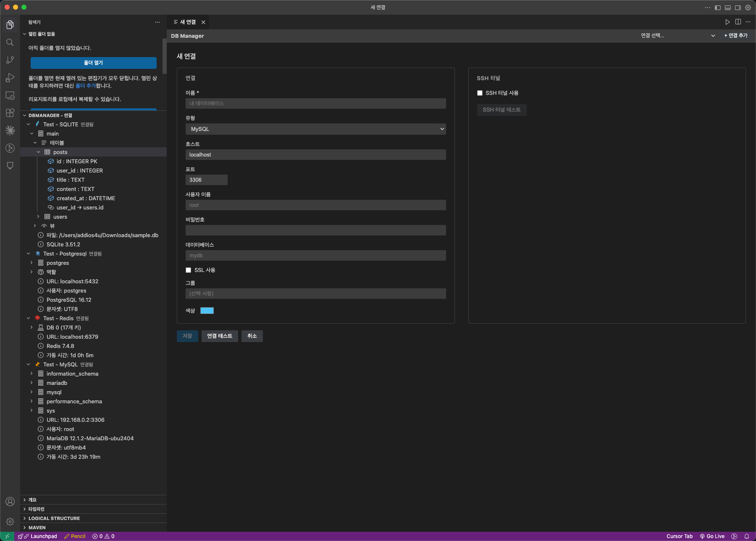This screenshot has width=756, height=541.
Task: Click the split editor icon top right
Action: coord(738,22)
